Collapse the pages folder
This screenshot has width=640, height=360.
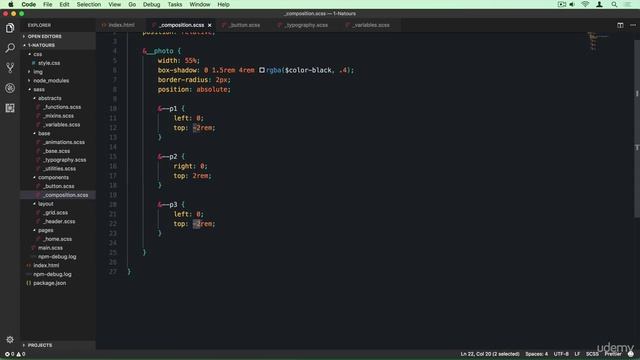click(x=58, y=230)
